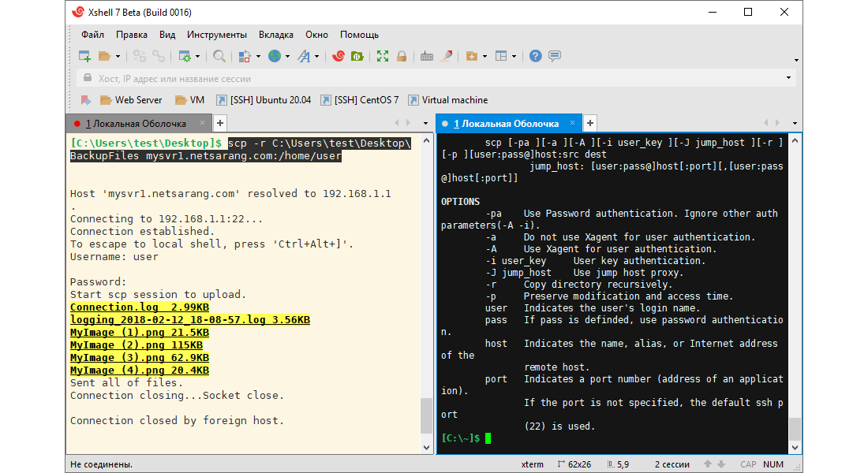Click the red flag icon in bookmarks bar

click(x=86, y=100)
